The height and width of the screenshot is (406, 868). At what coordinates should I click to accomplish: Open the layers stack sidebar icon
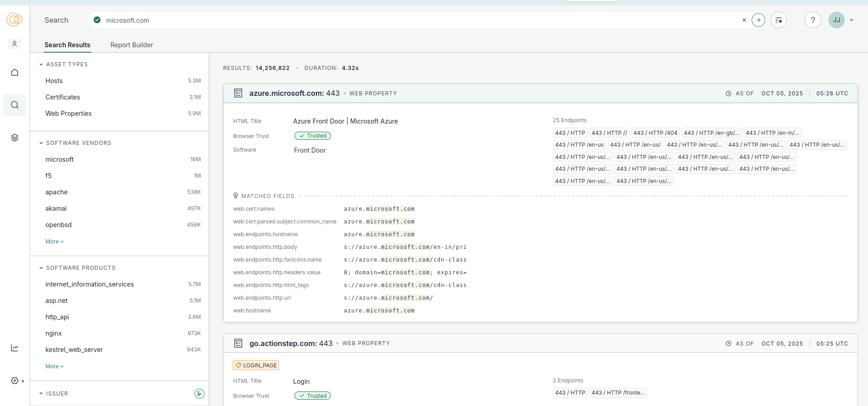pyautogui.click(x=15, y=138)
